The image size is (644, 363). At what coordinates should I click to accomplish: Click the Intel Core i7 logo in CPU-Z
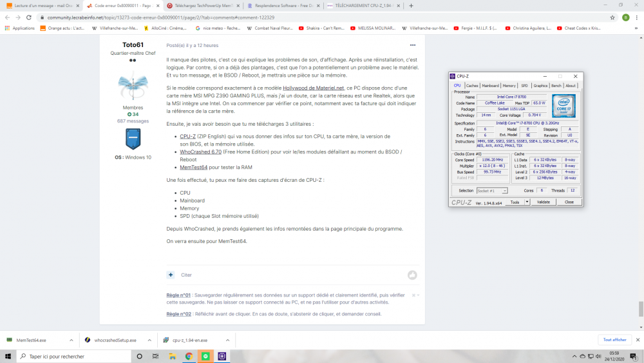563,106
